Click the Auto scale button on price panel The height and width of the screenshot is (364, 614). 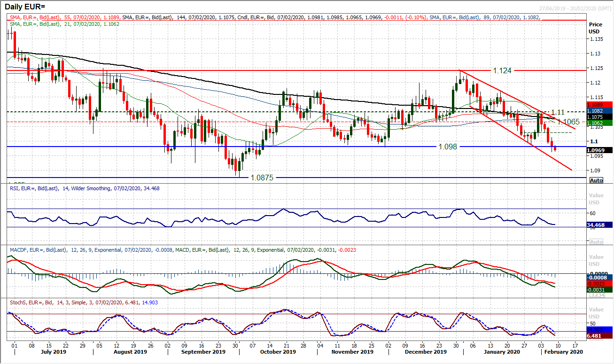click(x=596, y=180)
